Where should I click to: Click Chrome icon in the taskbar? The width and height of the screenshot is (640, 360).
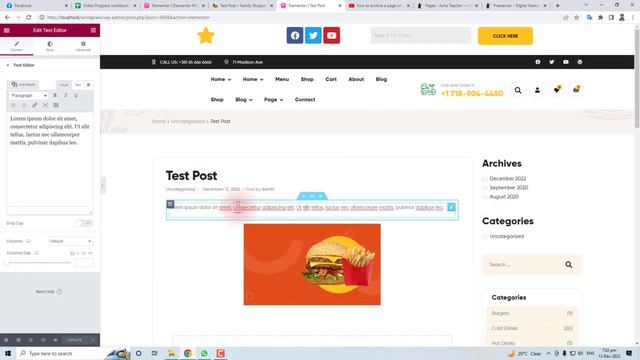(x=188, y=353)
